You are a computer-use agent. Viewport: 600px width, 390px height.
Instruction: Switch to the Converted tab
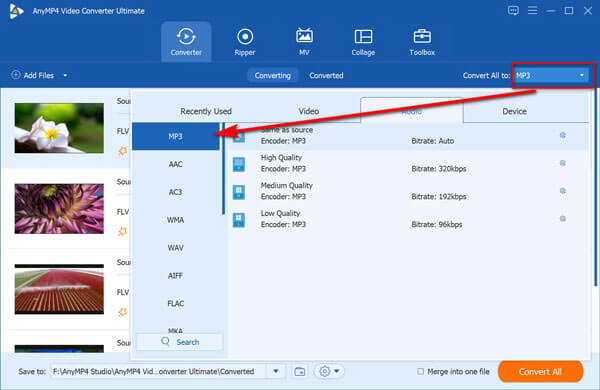[x=326, y=75]
